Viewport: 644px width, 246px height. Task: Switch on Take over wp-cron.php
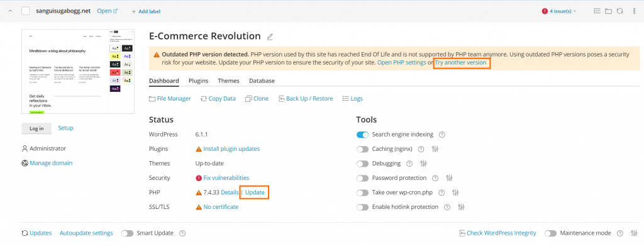pos(363,193)
